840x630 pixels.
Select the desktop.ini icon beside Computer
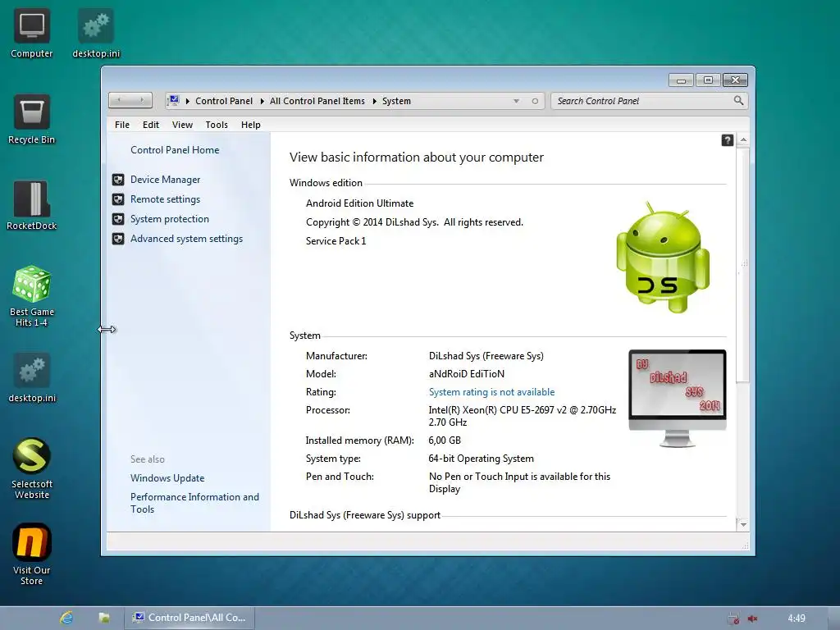coord(96,32)
